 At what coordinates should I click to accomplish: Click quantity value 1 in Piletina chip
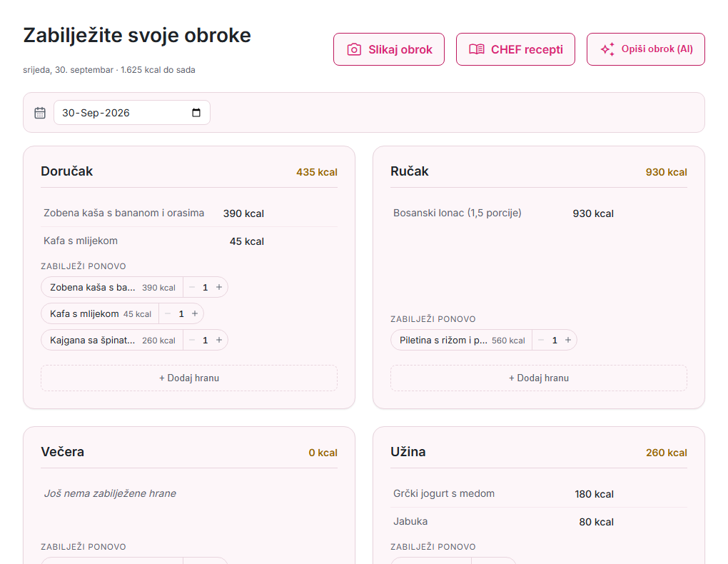pos(555,341)
